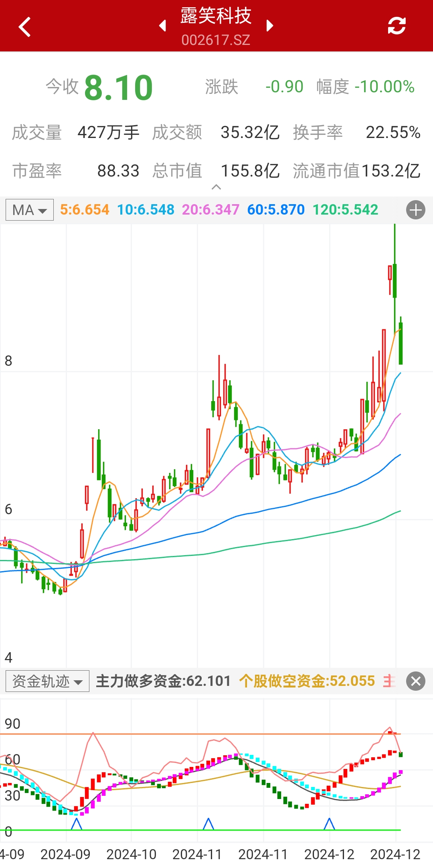Tap the stock code 002617.SZ
433x868 pixels.
pyautogui.click(x=216, y=40)
